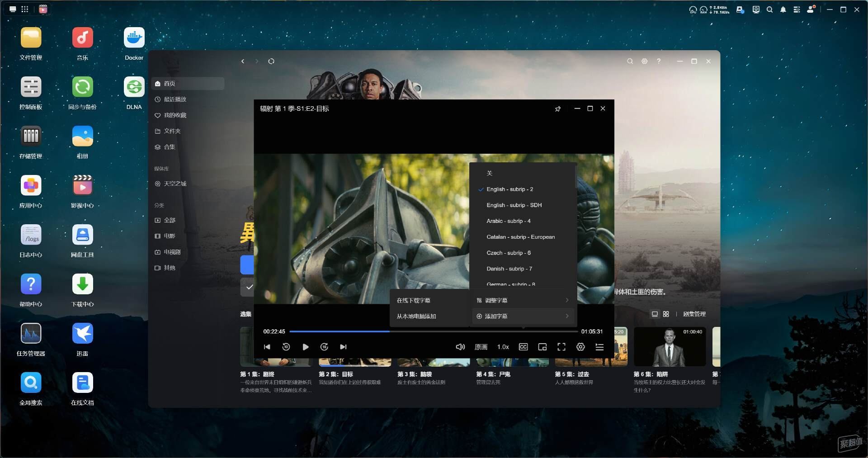Select 天空之城 media library
868x458 pixels.
click(188, 184)
